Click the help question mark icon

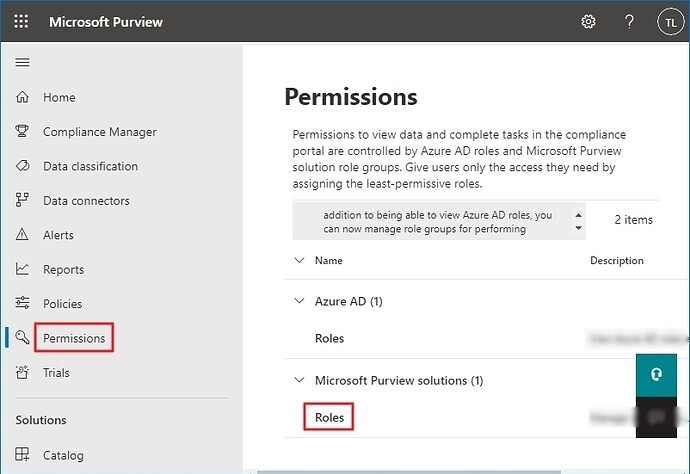pyautogui.click(x=629, y=21)
